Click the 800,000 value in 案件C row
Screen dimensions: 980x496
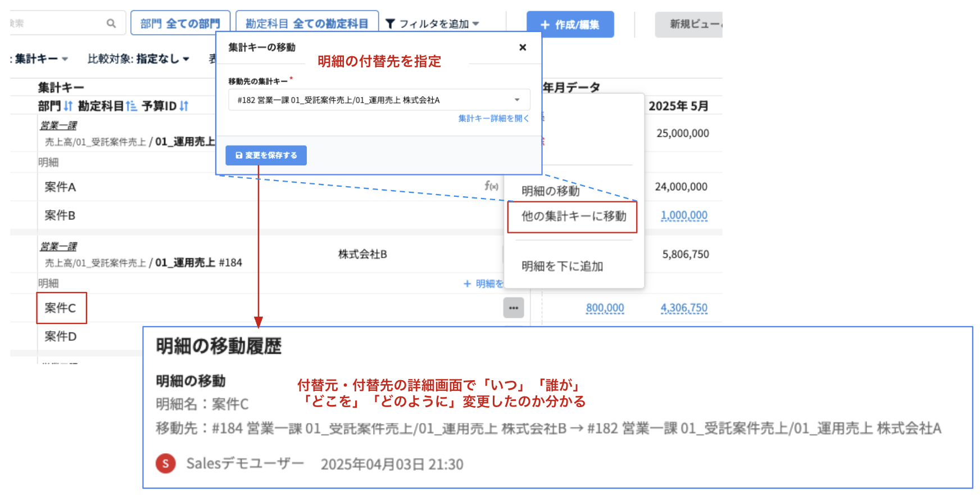click(605, 308)
